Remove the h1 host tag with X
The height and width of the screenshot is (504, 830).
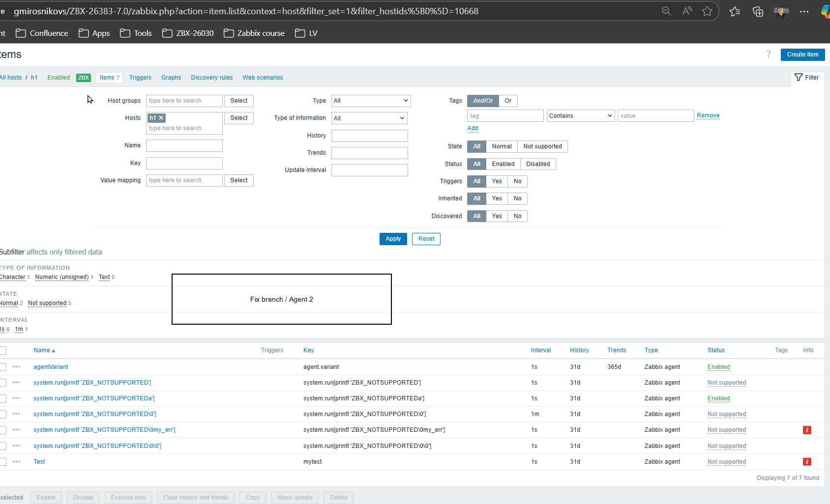pyautogui.click(x=161, y=118)
